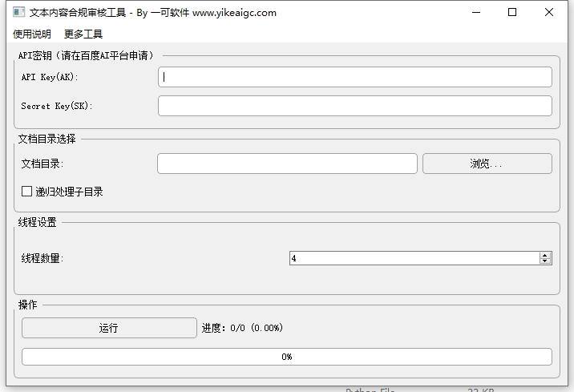574x392 pixels.
Task: Click the 进度: 0/0 status text
Action: [x=242, y=328]
